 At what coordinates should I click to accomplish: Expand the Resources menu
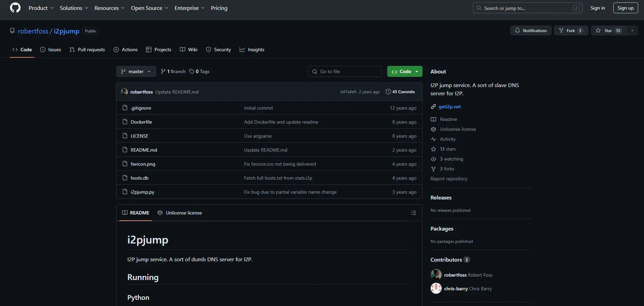pos(109,8)
